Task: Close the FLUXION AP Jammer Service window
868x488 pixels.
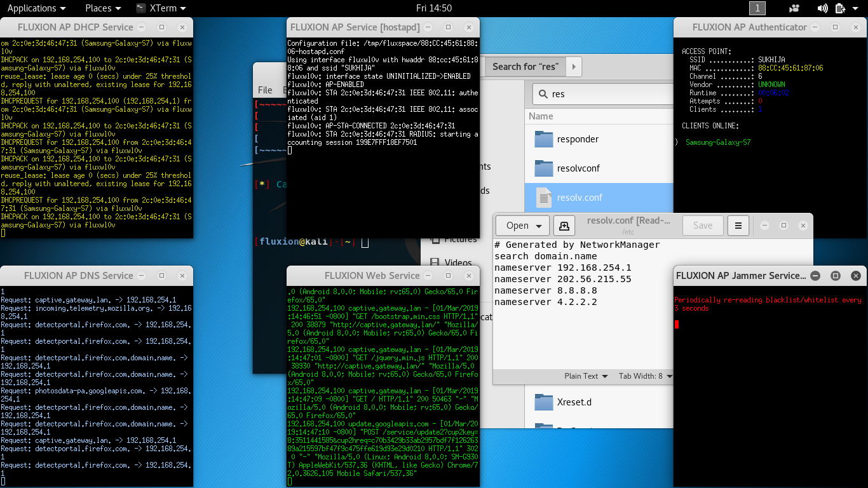Action: 856,276
